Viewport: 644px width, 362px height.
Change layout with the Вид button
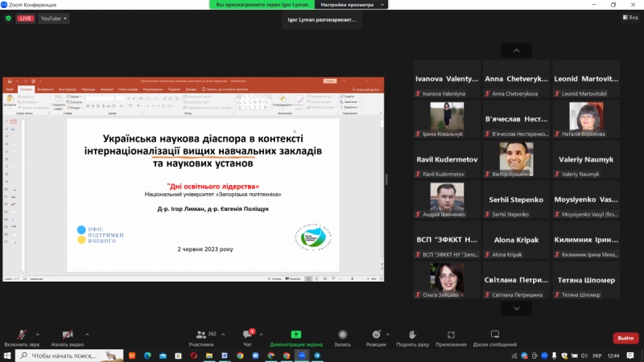(x=627, y=18)
